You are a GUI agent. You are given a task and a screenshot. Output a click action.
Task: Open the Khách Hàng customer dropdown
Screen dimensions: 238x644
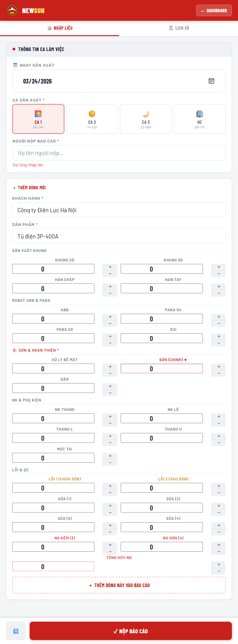(119, 210)
